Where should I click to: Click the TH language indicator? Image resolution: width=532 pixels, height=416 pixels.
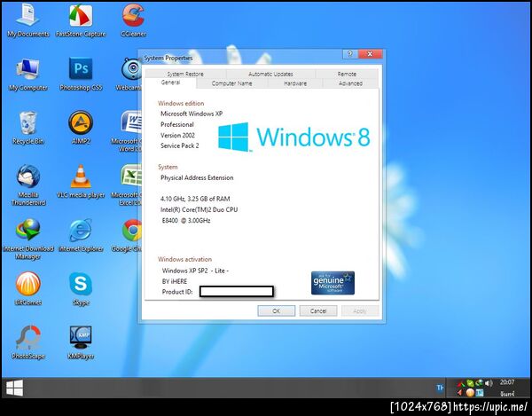tap(440, 388)
